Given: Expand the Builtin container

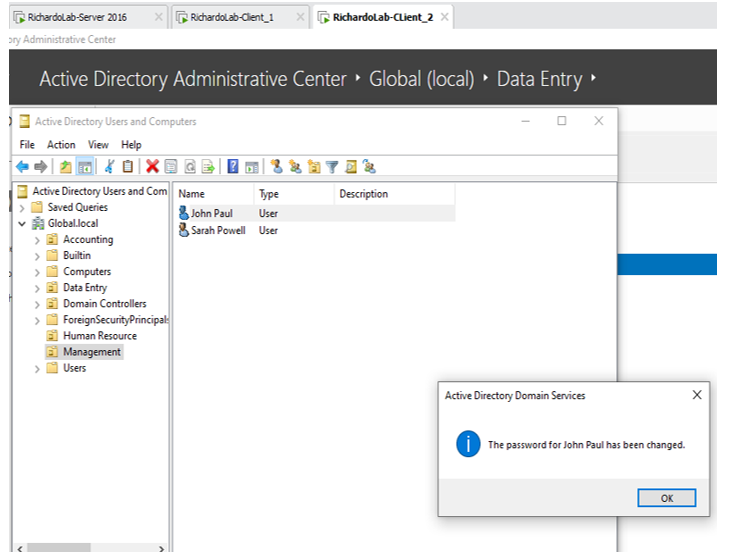Looking at the screenshot, I should 37,256.
